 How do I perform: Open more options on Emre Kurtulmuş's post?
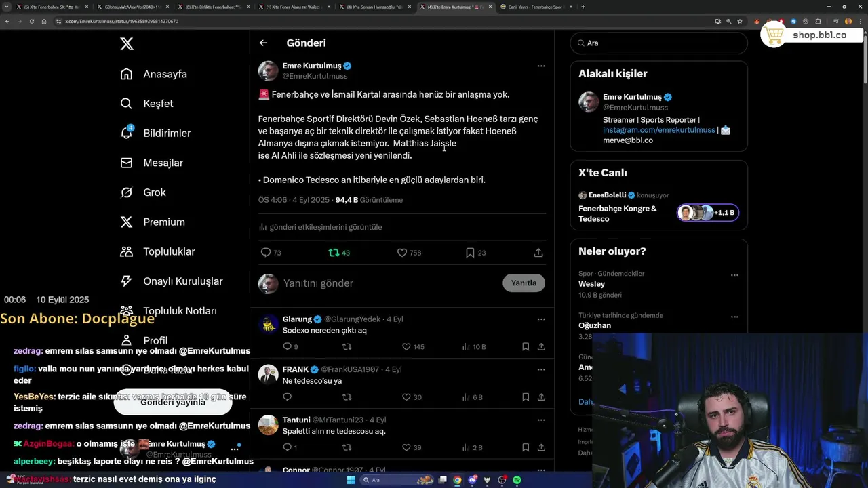click(541, 66)
